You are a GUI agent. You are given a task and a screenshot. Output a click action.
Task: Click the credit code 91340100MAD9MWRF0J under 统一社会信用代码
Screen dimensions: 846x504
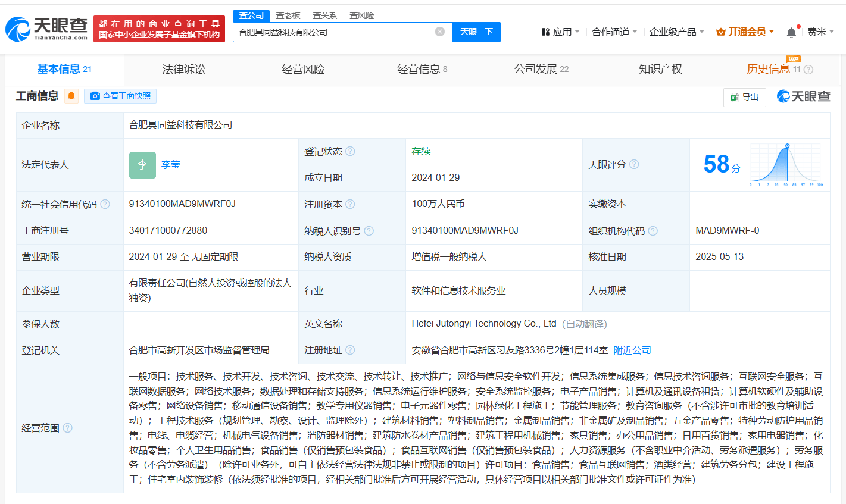(182, 204)
